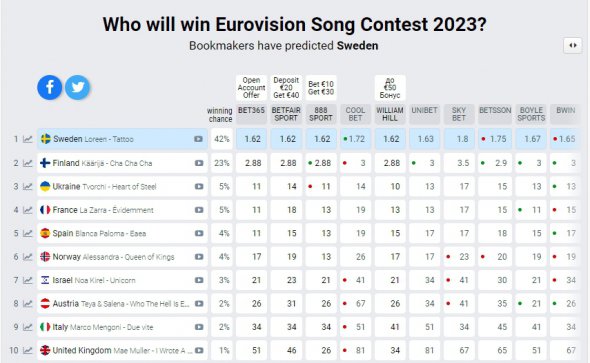Select the WILLIAM HILL column header
Image resolution: width=590 pixels, height=363 pixels.
[x=390, y=114]
